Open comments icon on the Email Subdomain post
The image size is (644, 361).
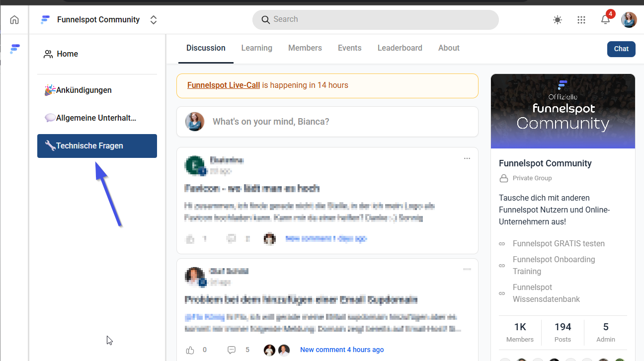(x=231, y=350)
